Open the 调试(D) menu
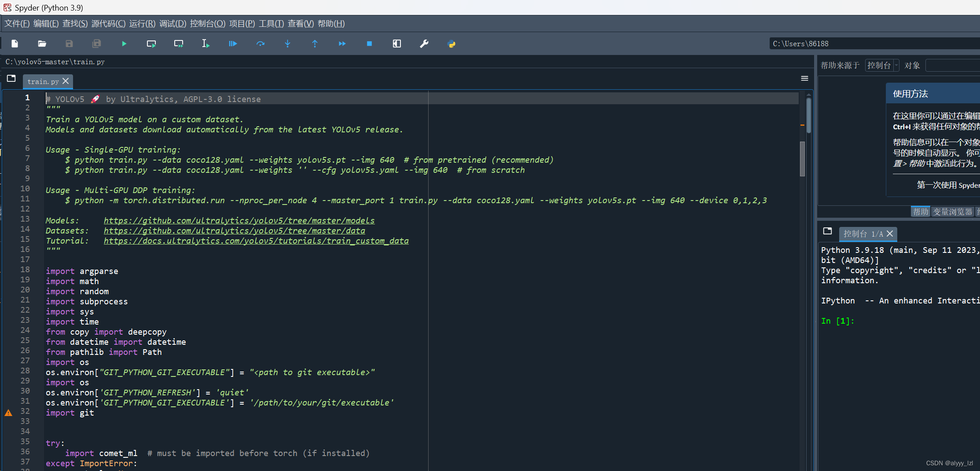 click(173, 24)
